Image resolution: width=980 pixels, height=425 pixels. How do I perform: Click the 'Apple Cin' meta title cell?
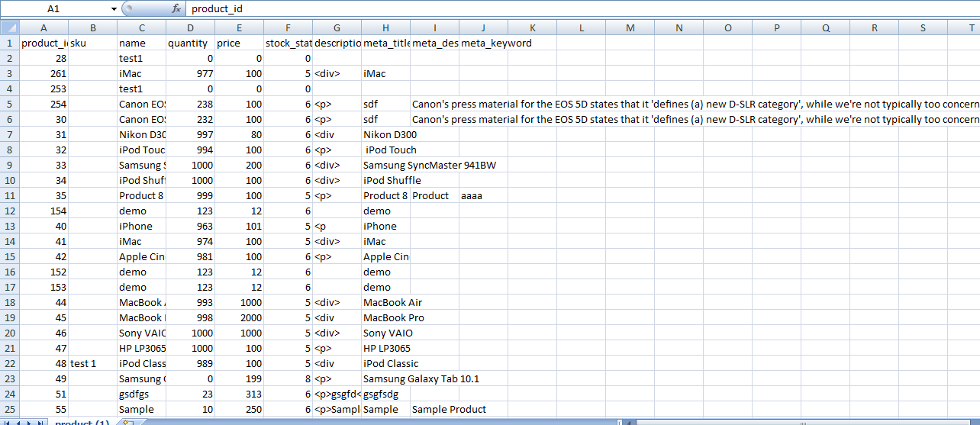pyautogui.click(x=385, y=257)
